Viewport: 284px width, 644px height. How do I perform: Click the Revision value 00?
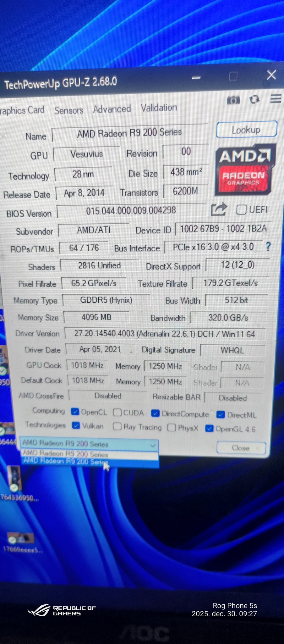coord(186,152)
